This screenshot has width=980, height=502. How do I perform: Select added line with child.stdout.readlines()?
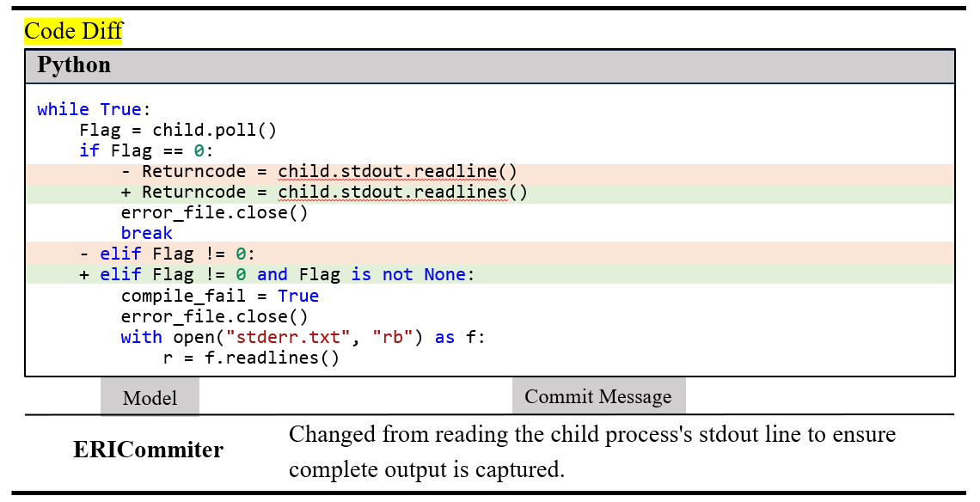coord(324,192)
